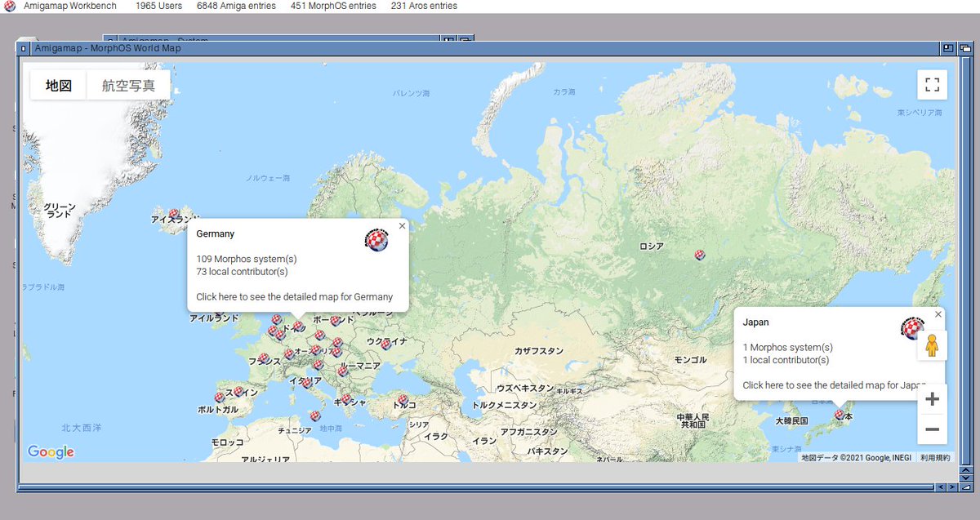Close the Japan info popup

coord(938,314)
